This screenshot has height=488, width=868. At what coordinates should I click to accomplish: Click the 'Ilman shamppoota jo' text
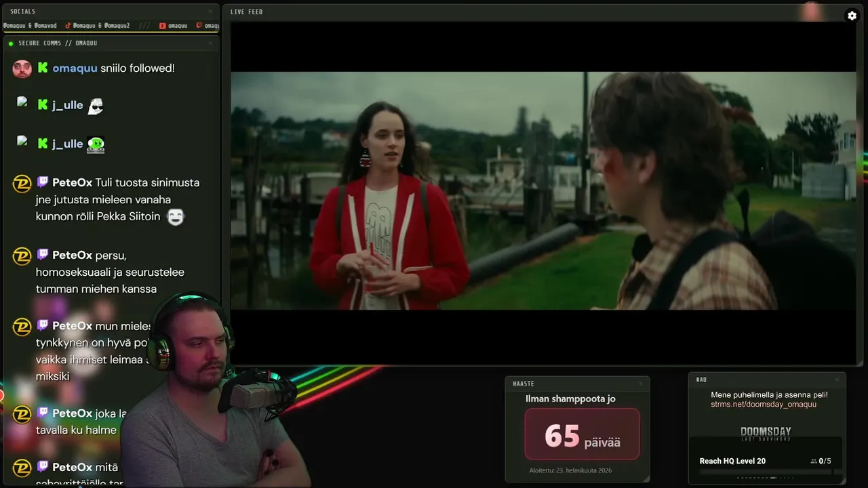(570, 399)
